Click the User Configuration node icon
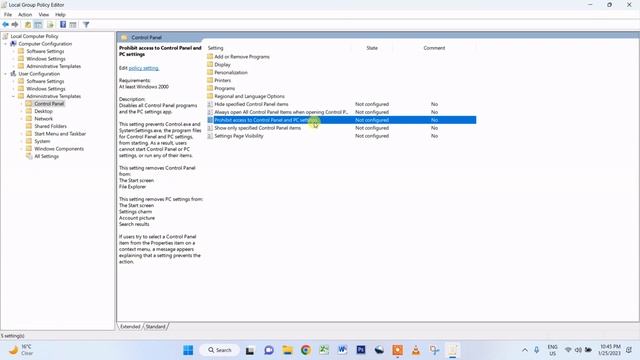Image resolution: width=640 pixels, height=360 pixels. tap(13, 73)
